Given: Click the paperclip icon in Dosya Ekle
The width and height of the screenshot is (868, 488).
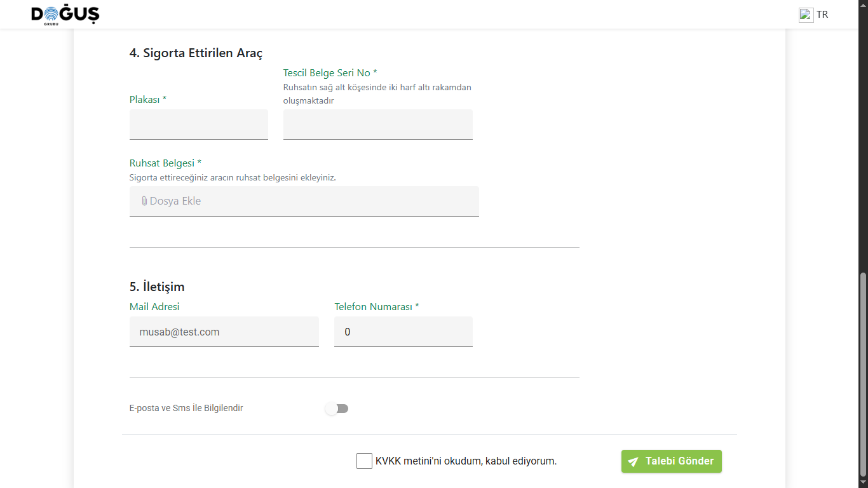Looking at the screenshot, I should click(x=144, y=201).
